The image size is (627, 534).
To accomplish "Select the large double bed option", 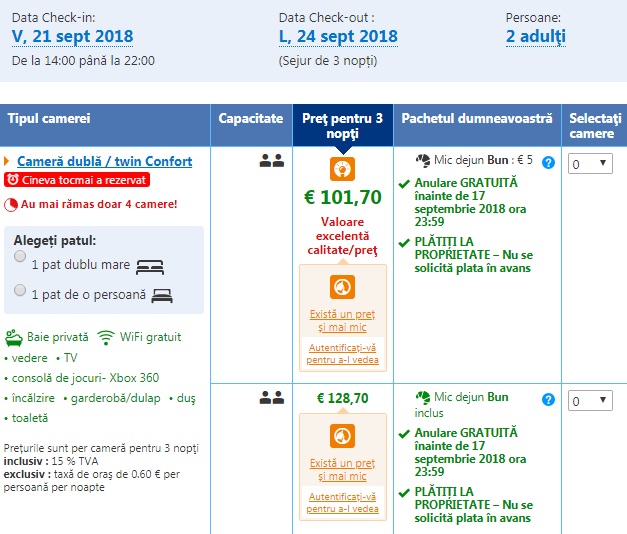I will pyautogui.click(x=21, y=257).
